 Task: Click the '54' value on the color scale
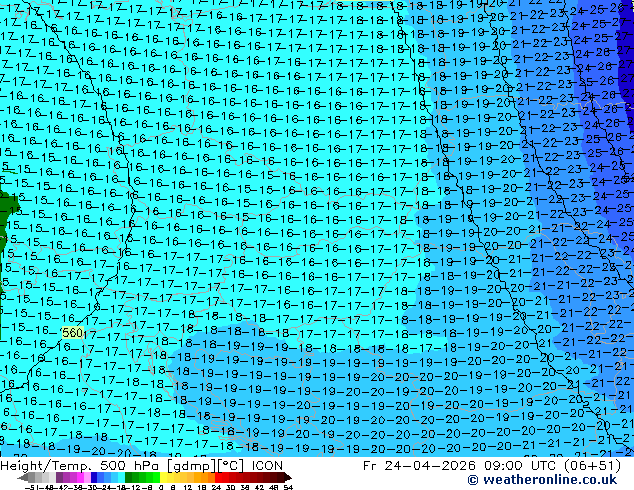[x=288, y=488]
